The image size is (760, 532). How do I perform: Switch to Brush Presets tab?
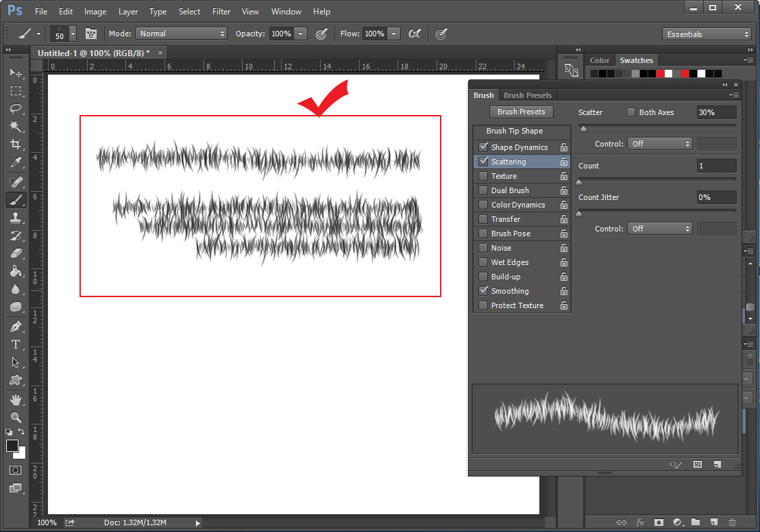coord(528,95)
